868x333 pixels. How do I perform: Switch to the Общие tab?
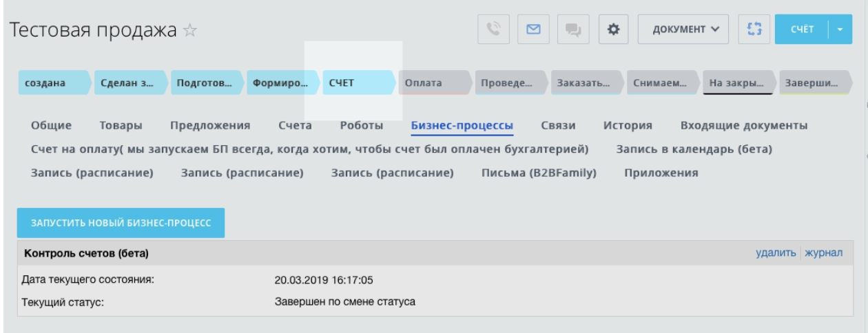tap(52, 125)
